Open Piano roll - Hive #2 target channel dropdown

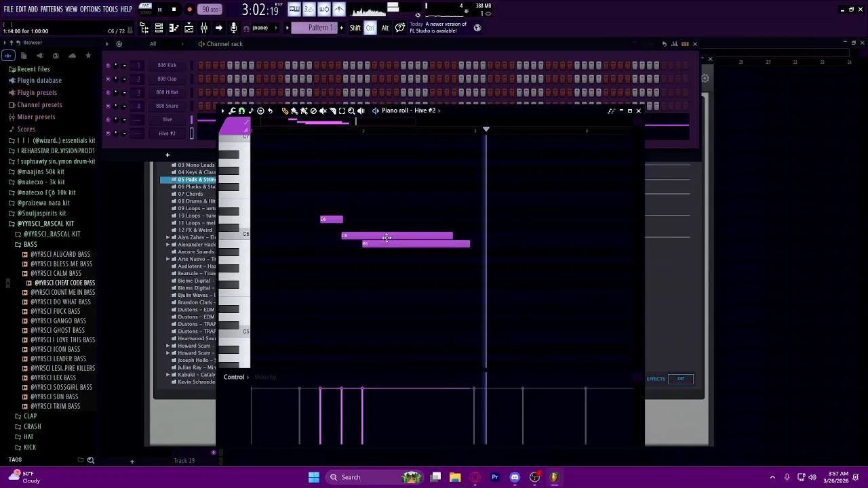[408, 110]
